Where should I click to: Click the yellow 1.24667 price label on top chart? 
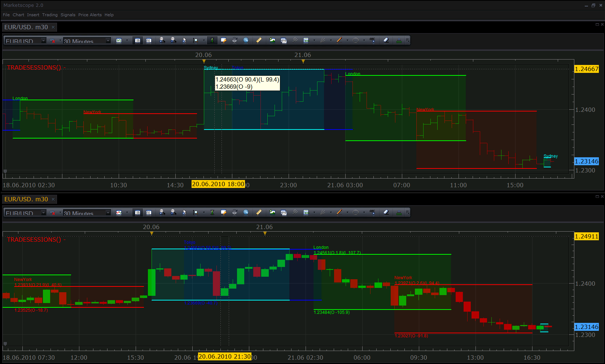[587, 69]
